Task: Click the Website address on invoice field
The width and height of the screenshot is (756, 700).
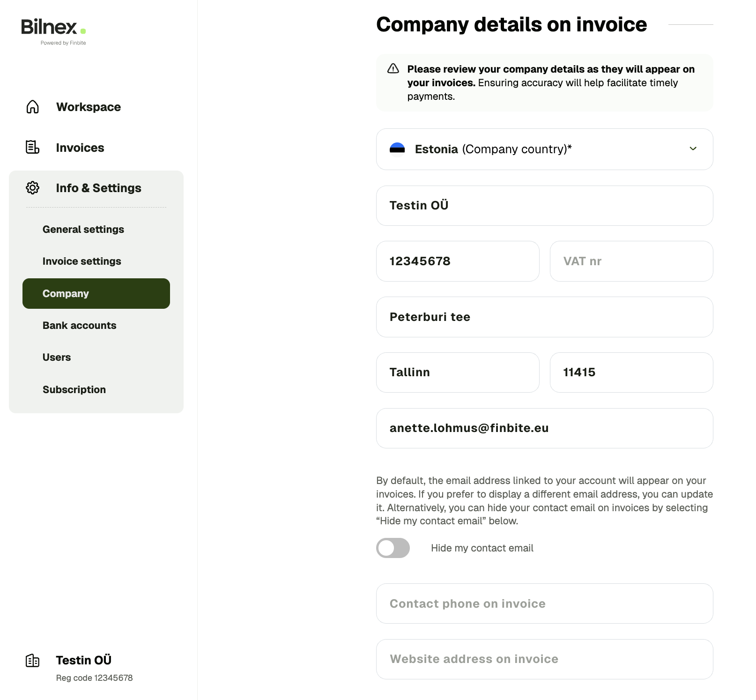Action: (x=544, y=659)
